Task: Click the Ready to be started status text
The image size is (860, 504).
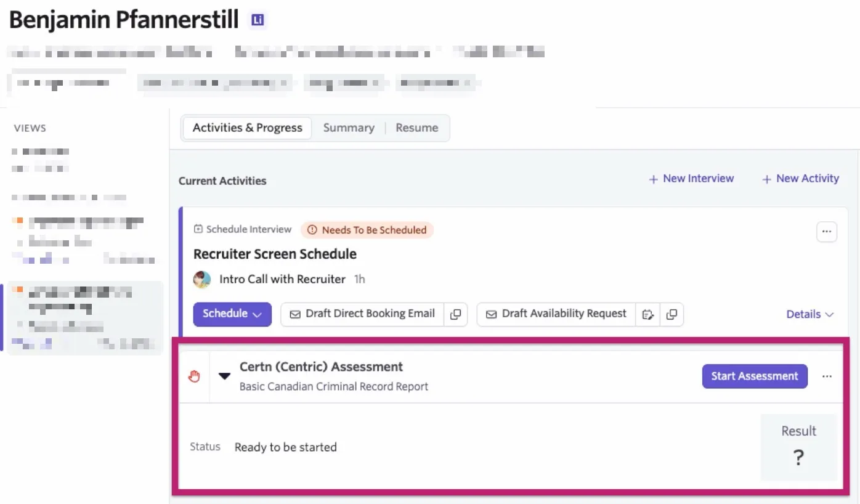Action: pos(286,447)
